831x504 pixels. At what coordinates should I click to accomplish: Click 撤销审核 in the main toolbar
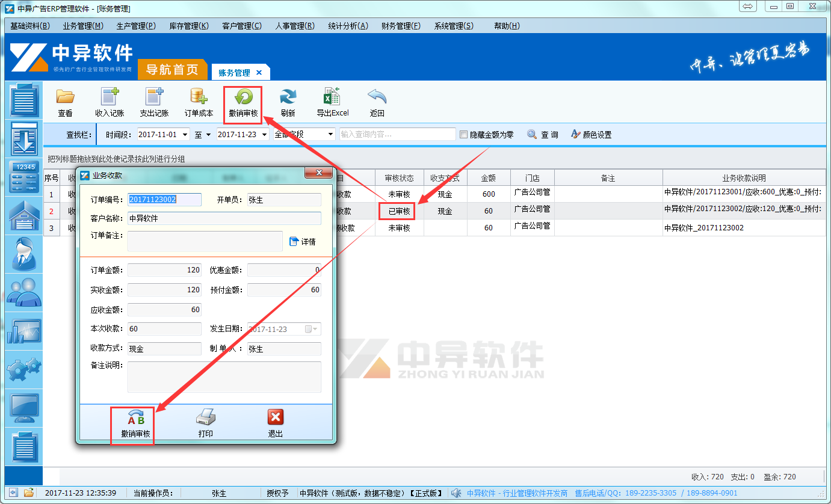pyautogui.click(x=243, y=103)
